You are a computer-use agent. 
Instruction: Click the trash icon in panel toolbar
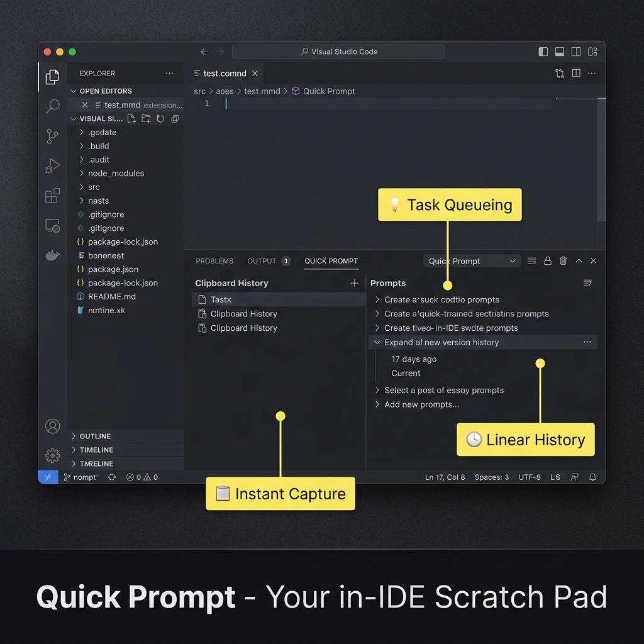[x=563, y=261]
